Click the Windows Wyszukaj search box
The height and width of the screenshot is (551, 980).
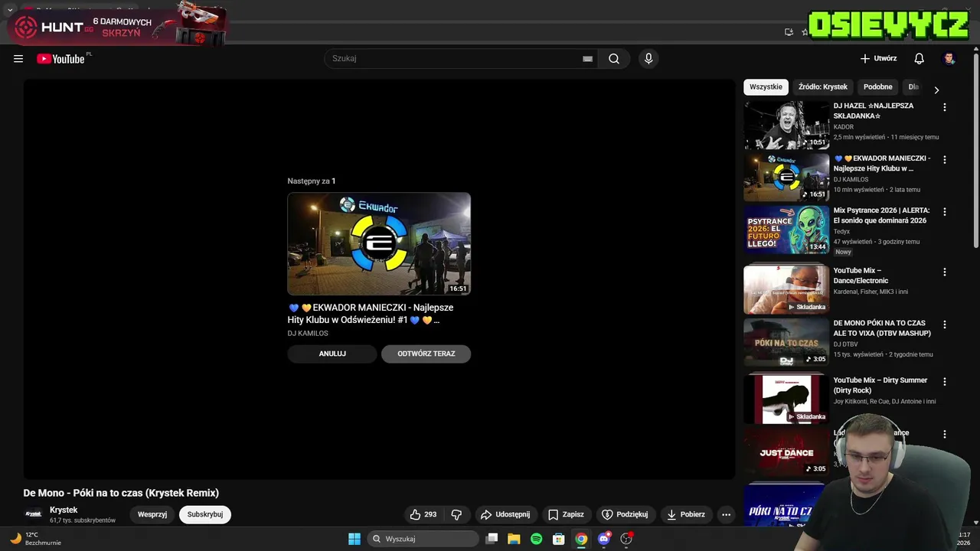point(423,539)
